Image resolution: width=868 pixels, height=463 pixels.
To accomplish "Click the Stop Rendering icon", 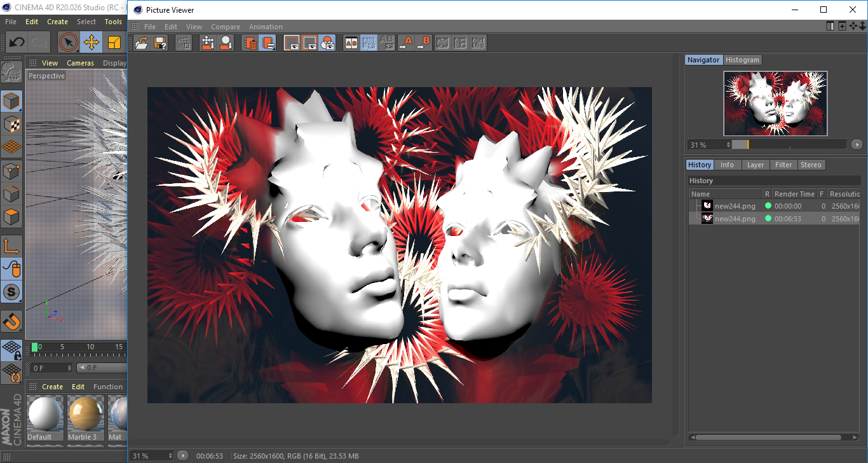I will tap(184, 43).
